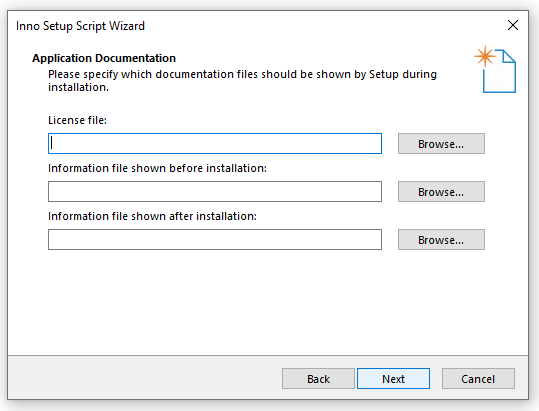Image resolution: width=539 pixels, height=411 pixels.
Task: Click the empty area below the fields
Action: point(268,302)
